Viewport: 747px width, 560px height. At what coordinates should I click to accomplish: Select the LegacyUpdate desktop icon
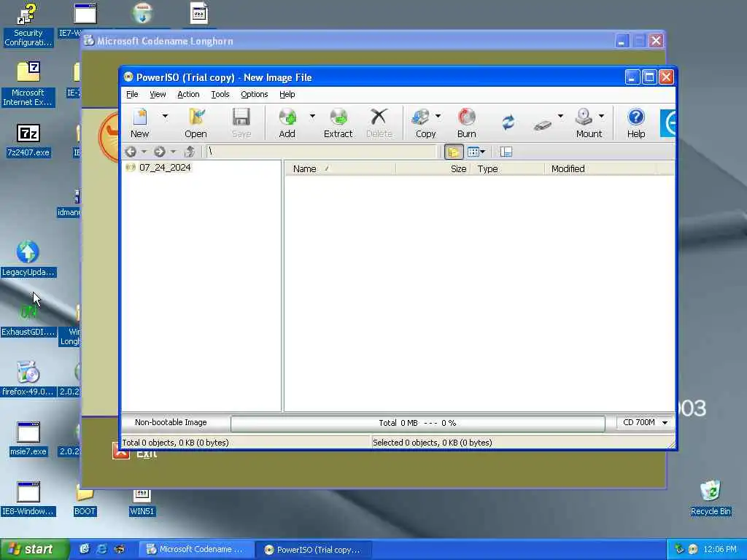coord(28,259)
